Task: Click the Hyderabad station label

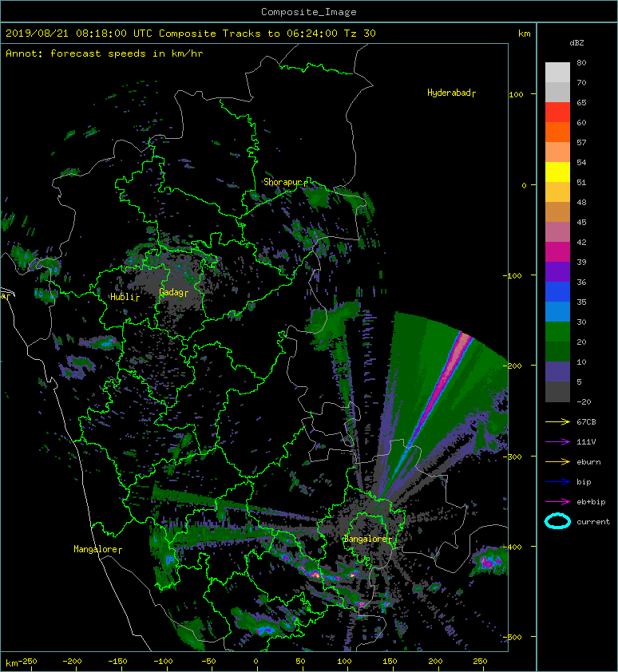Action: pyautogui.click(x=451, y=93)
